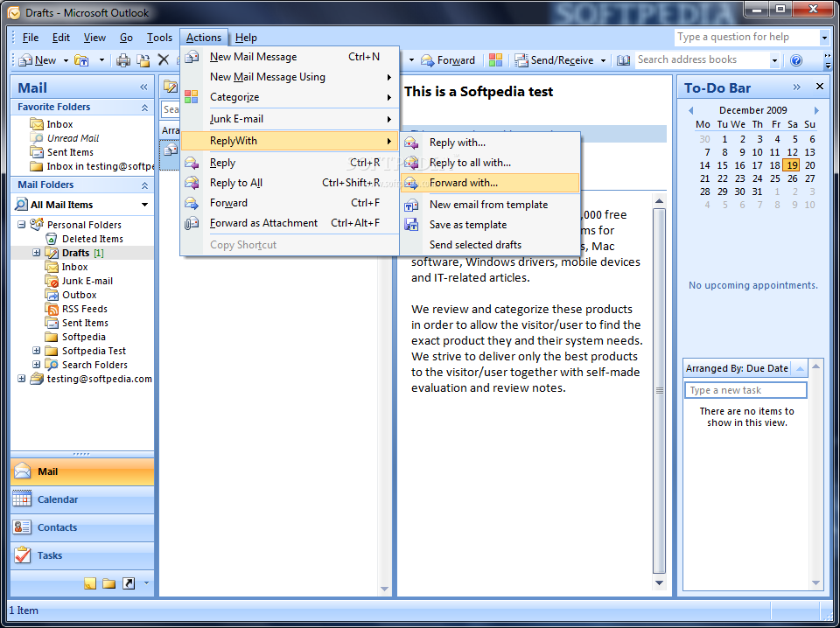
Task: Open the View menu
Action: (94, 38)
